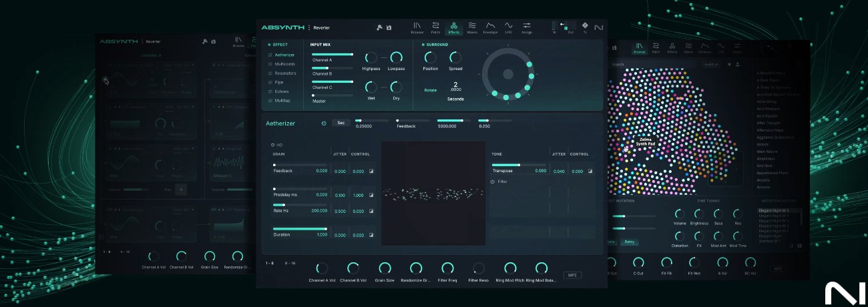The image size is (868, 307).
Task: Select the Resonators effect
Action: point(285,73)
